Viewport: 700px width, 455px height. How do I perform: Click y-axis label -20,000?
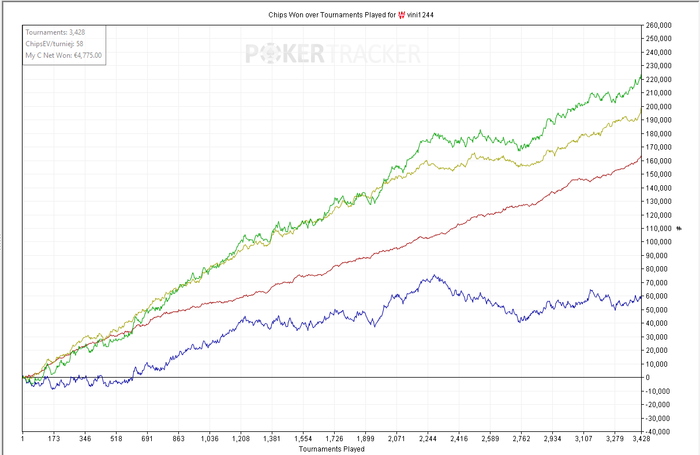click(x=658, y=405)
